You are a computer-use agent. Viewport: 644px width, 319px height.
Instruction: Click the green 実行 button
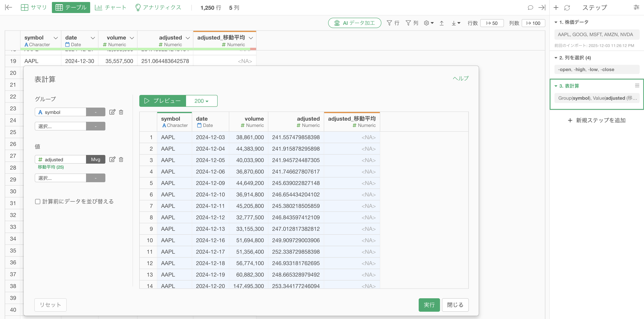click(429, 305)
